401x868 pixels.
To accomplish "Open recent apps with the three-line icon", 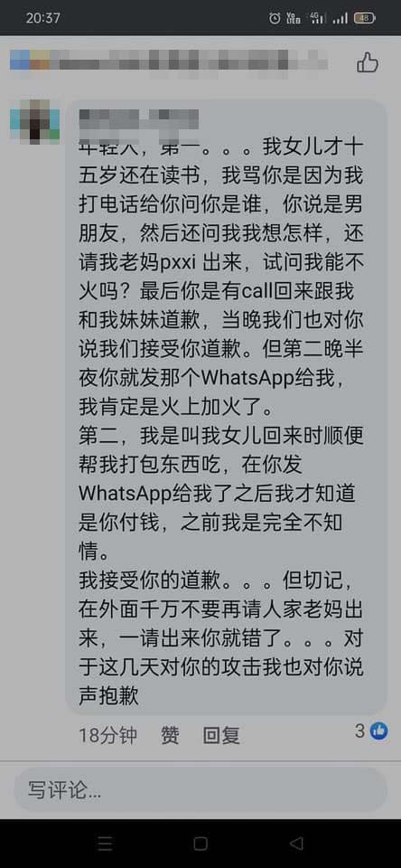I will tap(105, 843).
